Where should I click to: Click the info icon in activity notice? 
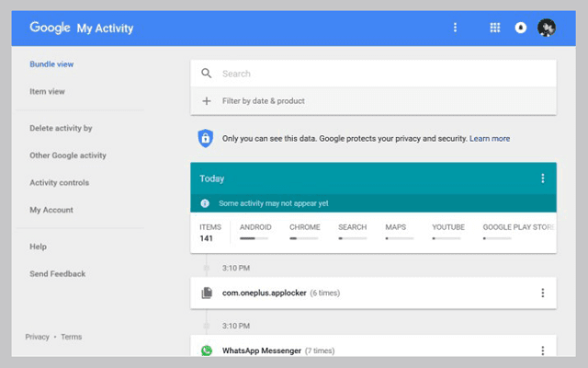point(205,203)
